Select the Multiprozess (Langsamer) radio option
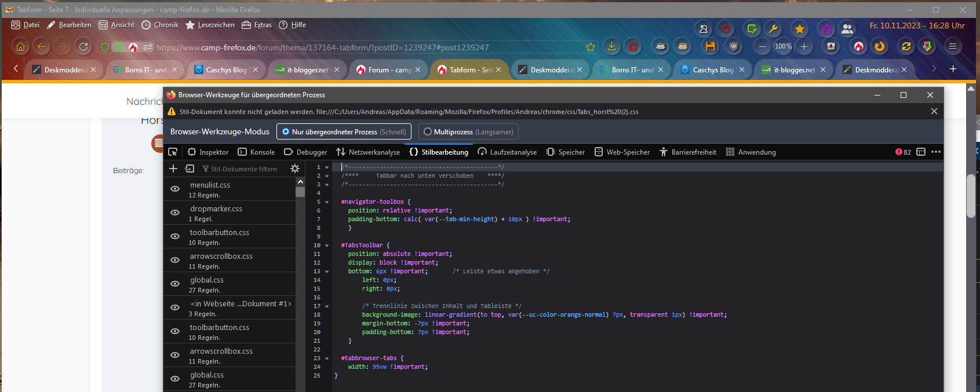980x392 pixels. (428, 132)
